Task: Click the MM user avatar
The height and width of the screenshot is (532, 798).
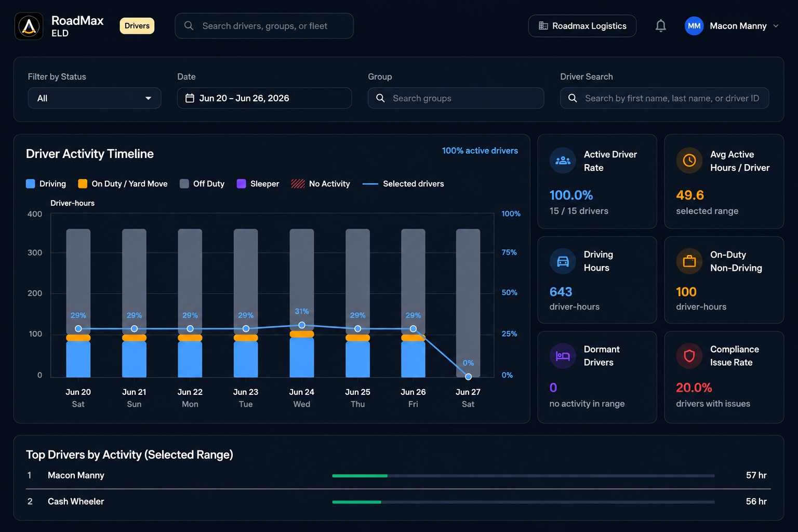Action: (694, 26)
